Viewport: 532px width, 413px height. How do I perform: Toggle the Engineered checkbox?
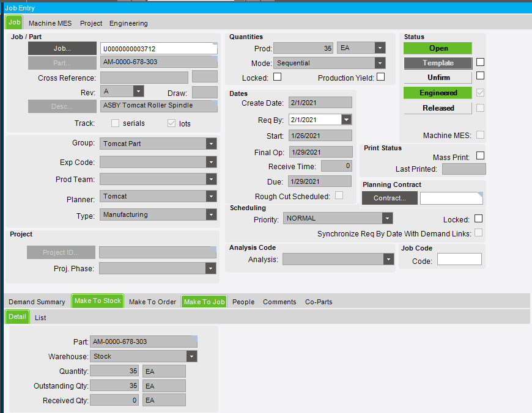click(x=480, y=93)
